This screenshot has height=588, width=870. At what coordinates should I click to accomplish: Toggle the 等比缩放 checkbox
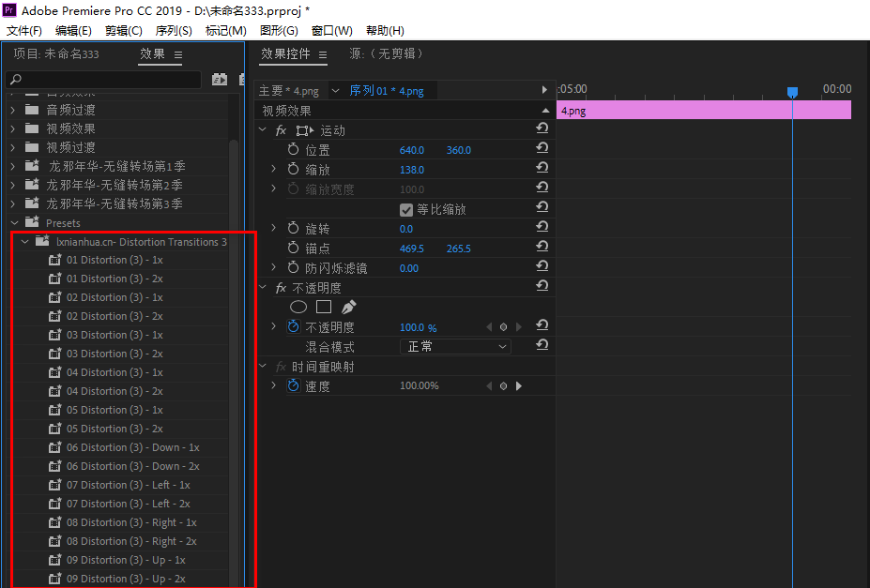point(406,210)
